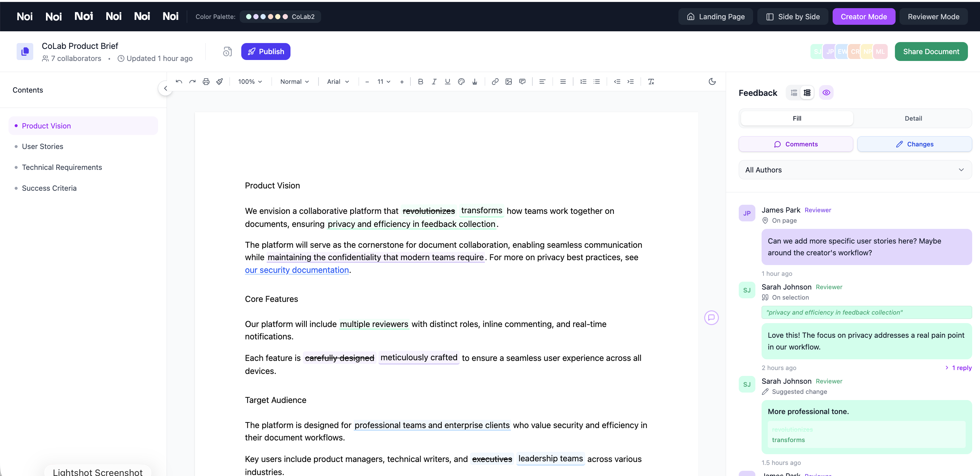The image size is (980, 476).
Task: Switch to Reviewer Mode
Action: [933, 16]
